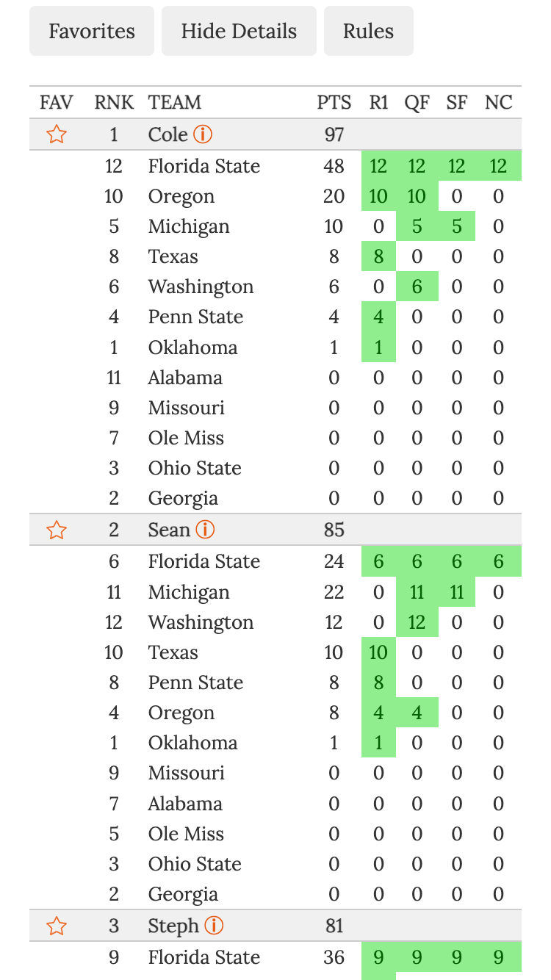This screenshot has height=980, width=551.
Task: Click Steph's name in the standings
Action: (x=173, y=926)
